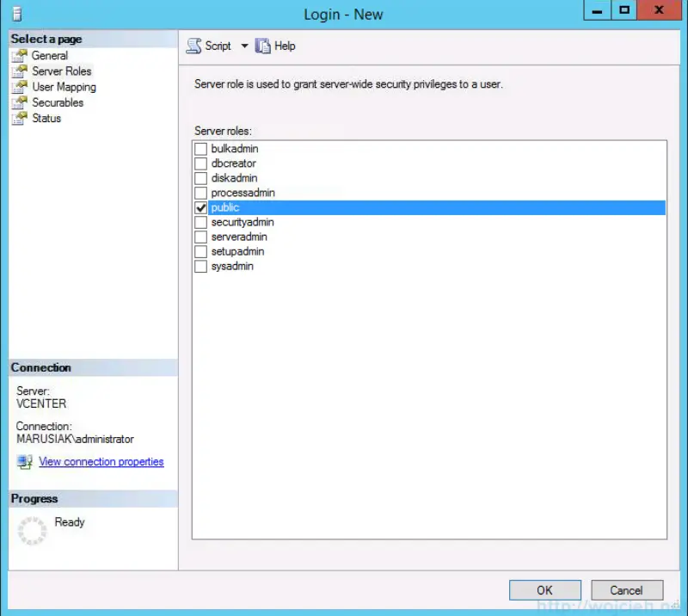
Task: Open Help from the toolbar
Action: pos(274,46)
